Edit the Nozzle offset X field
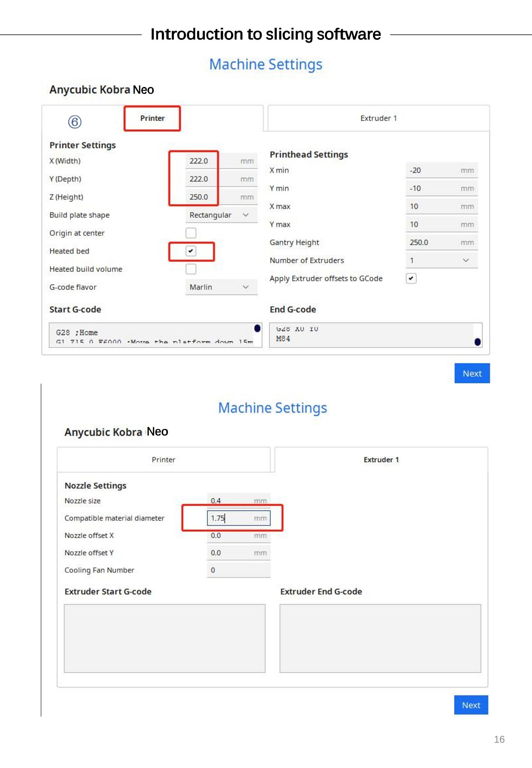This screenshot has height=768, width=532. [x=238, y=535]
